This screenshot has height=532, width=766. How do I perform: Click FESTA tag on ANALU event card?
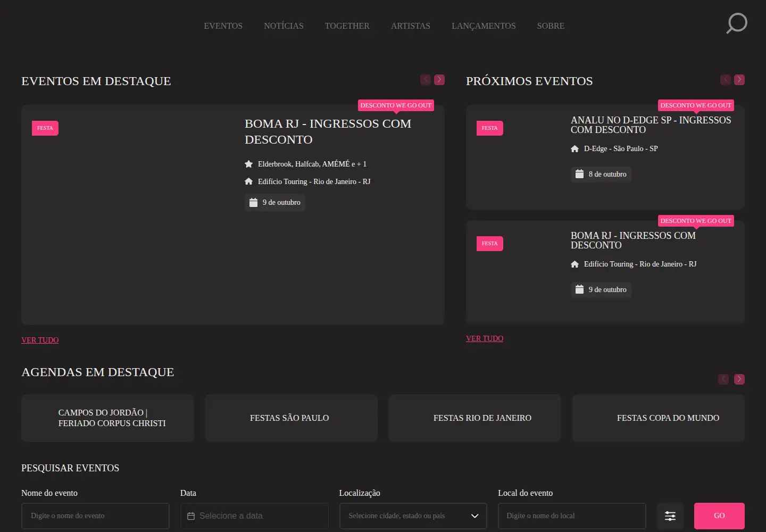pyautogui.click(x=489, y=128)
